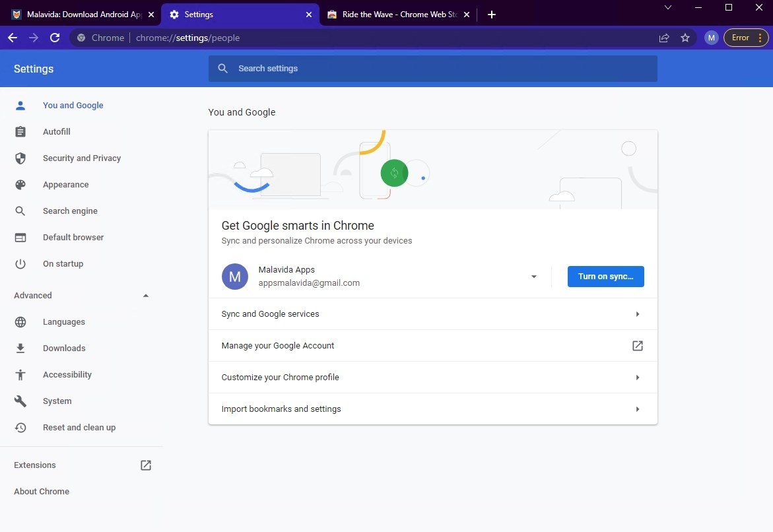Open On startup settings

[63, 264]
